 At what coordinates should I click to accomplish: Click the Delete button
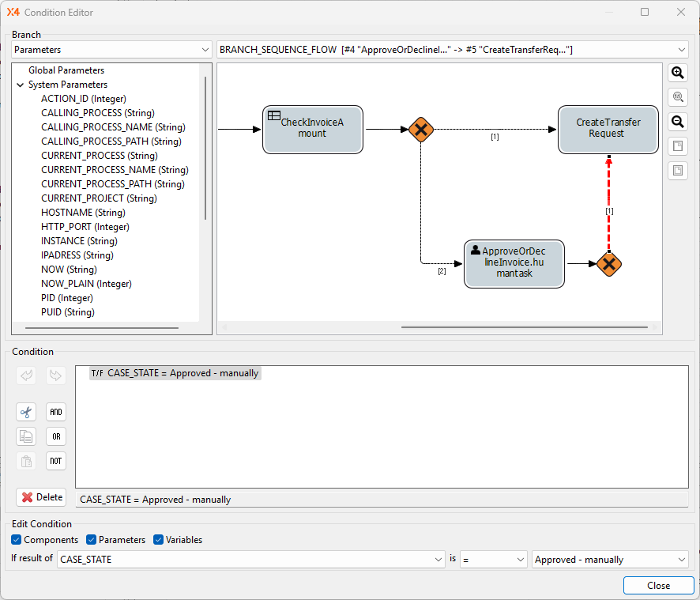41,497
